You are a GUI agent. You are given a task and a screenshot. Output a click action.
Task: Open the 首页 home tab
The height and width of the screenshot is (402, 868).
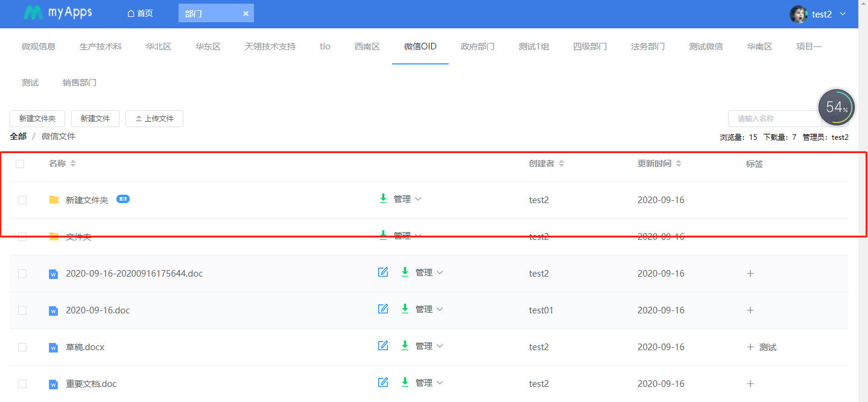coord(140,13)
